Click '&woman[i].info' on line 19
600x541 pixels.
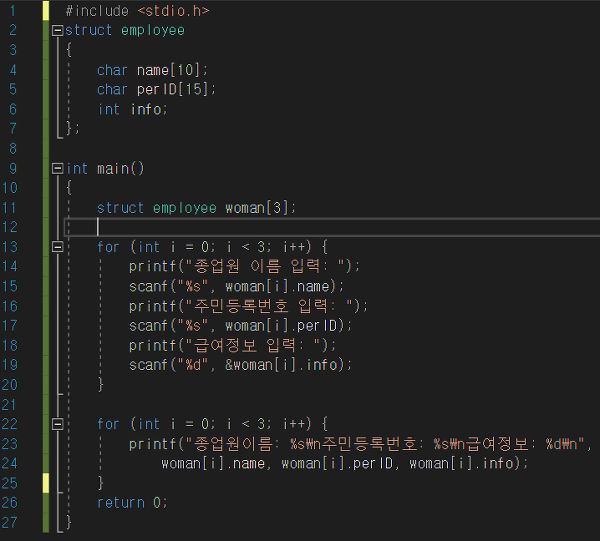click(x=281, y=365)
